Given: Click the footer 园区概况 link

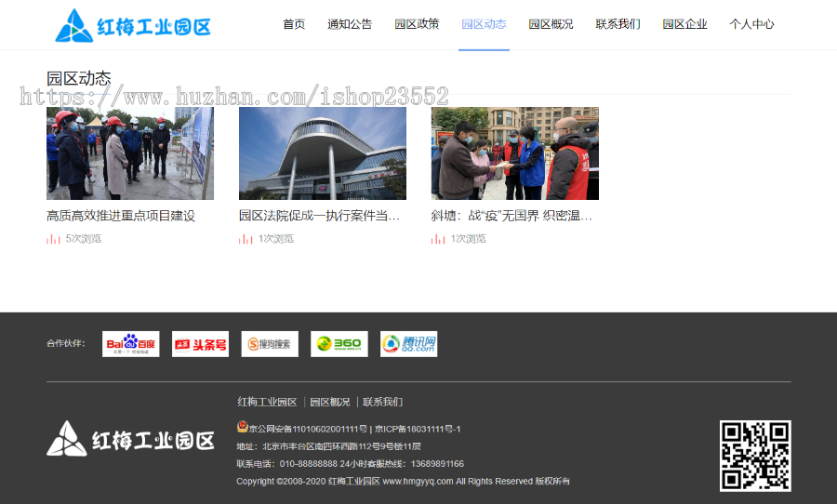Looking at the screenshot, I should (330, 402).
